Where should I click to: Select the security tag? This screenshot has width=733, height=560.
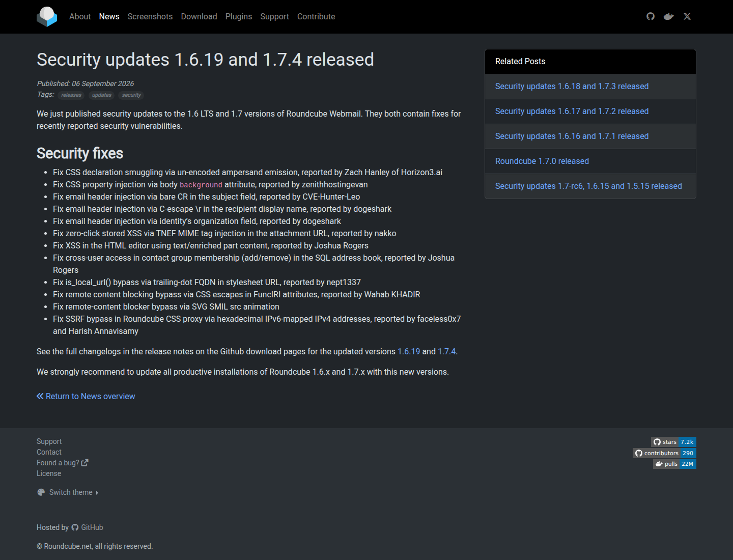click(131, 95)
